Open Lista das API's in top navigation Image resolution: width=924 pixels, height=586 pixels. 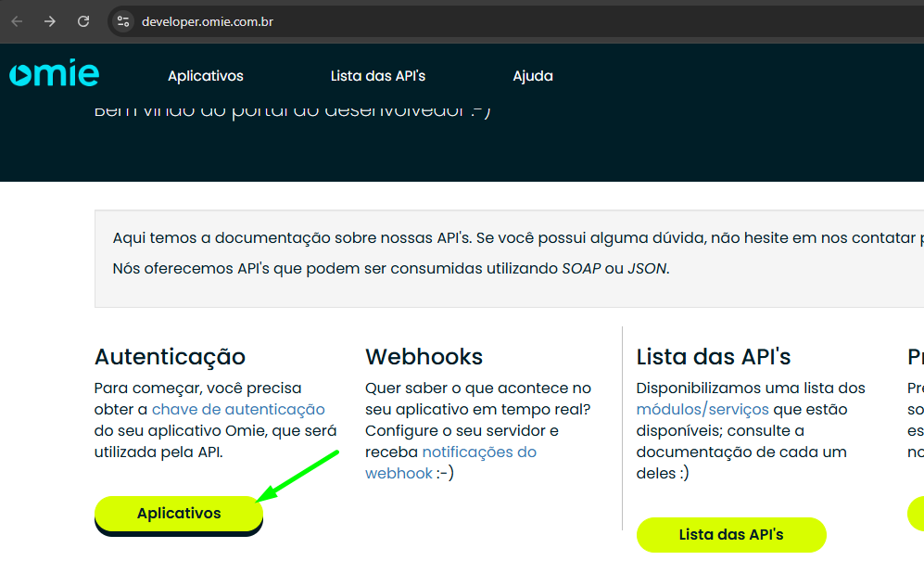(x=378, y=76)
